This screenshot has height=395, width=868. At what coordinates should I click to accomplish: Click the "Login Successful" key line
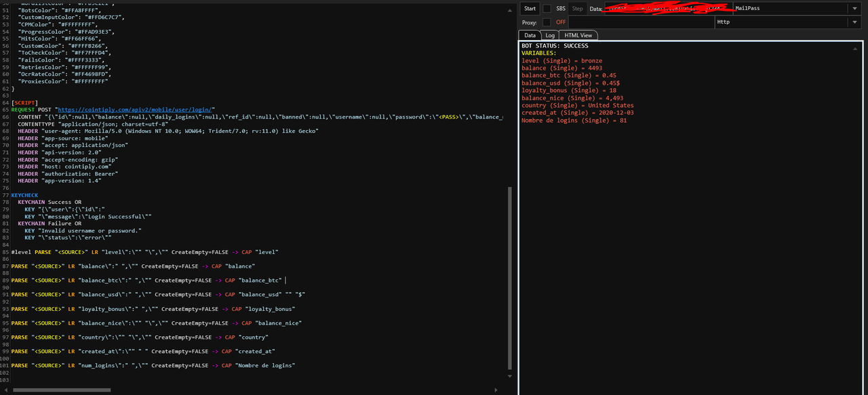click(88, 216)
